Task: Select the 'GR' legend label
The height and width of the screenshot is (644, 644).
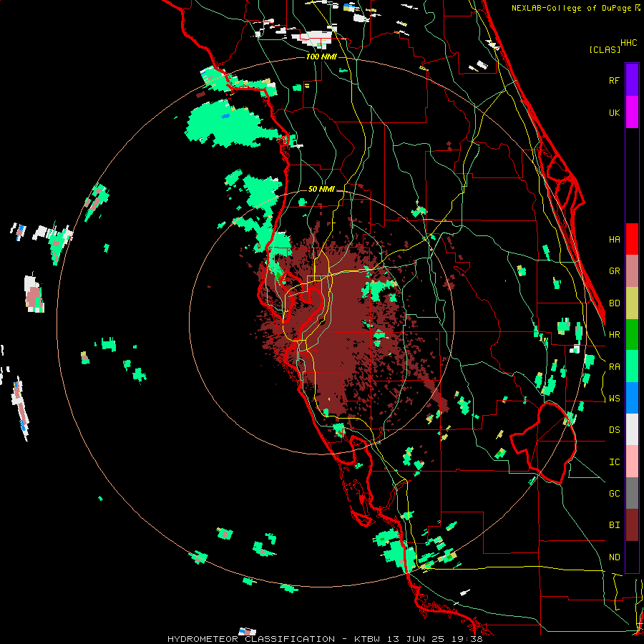Action: tap(614, 271)
